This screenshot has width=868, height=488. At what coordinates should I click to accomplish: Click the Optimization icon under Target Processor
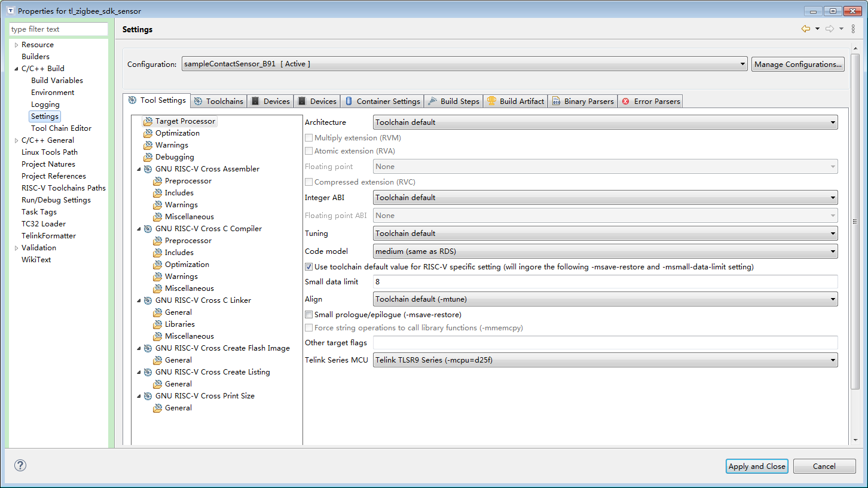click(148, 133)
